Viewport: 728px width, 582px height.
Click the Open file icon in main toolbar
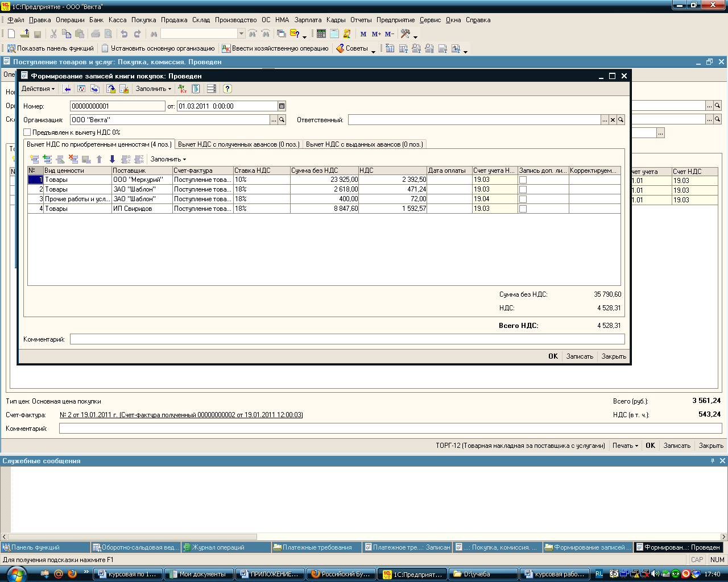coord(24,34)
